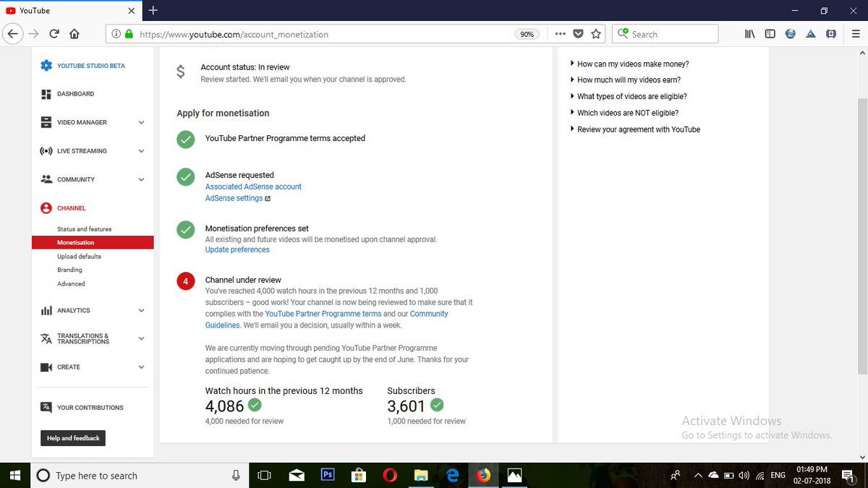Open File Explorer from taskbar
Viewport: 868px width, 488px height.
pos(421,475)
